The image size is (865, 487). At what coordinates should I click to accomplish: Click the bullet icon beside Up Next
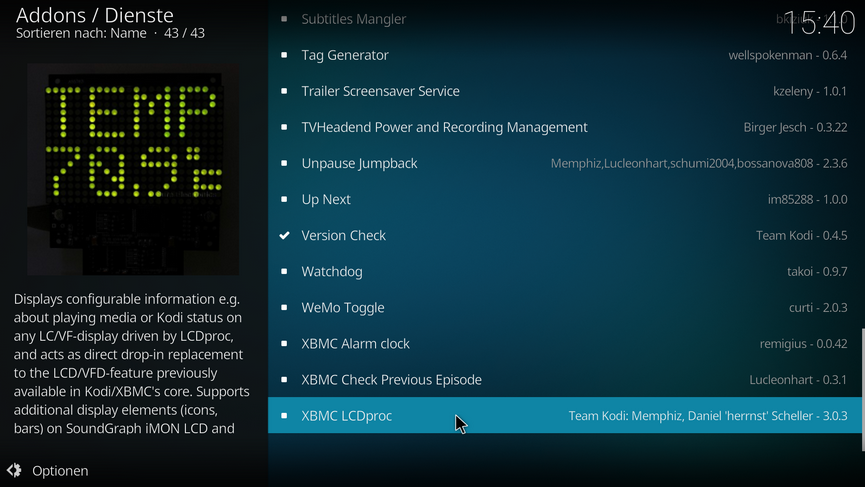click(284, 199)
